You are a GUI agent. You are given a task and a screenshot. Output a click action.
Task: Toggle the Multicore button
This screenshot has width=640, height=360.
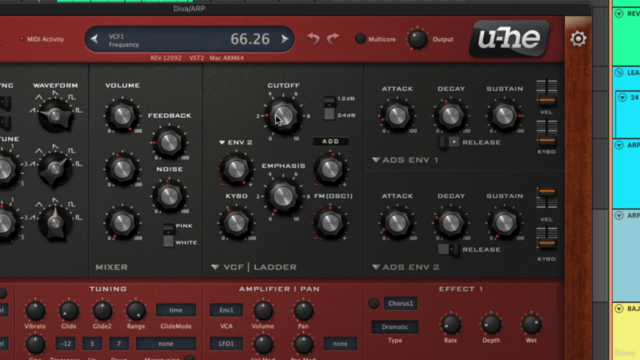pyautogui.click(x=360, y=39)
